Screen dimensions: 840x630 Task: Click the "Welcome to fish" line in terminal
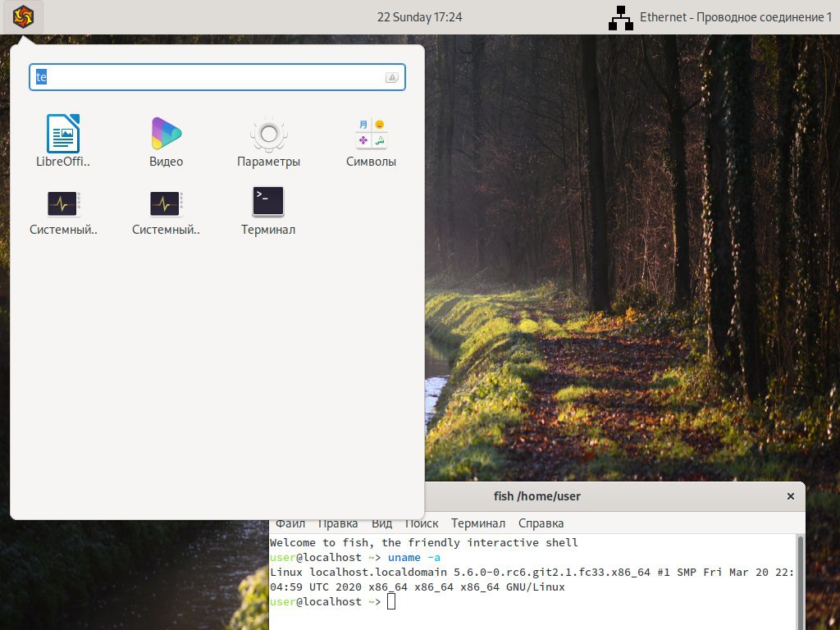(424, 543)
